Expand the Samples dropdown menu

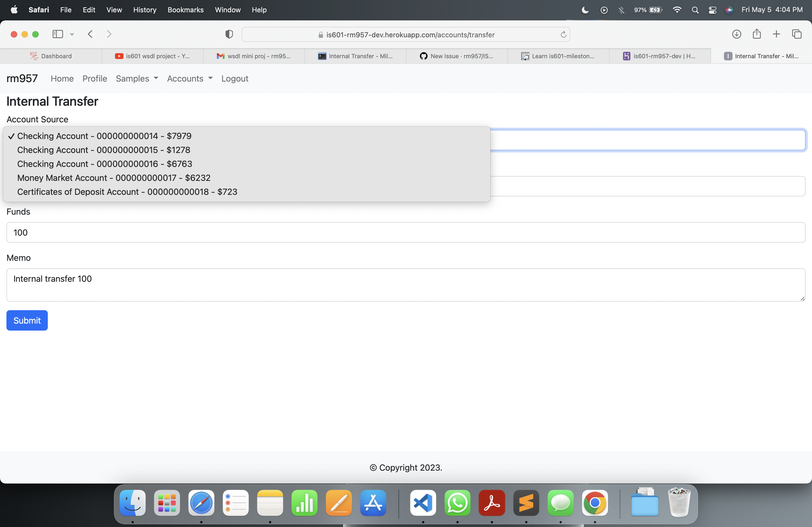136,78
